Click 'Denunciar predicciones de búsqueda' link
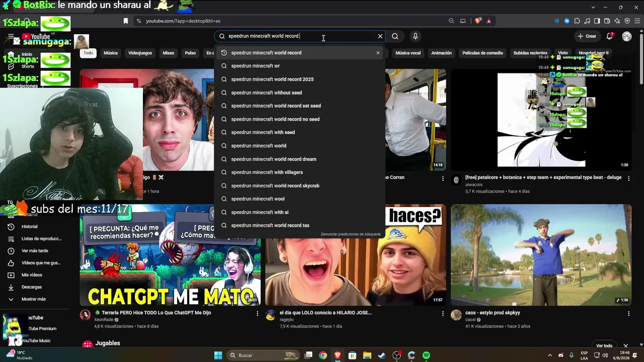644x362 pixels. (x=351, y=234)
